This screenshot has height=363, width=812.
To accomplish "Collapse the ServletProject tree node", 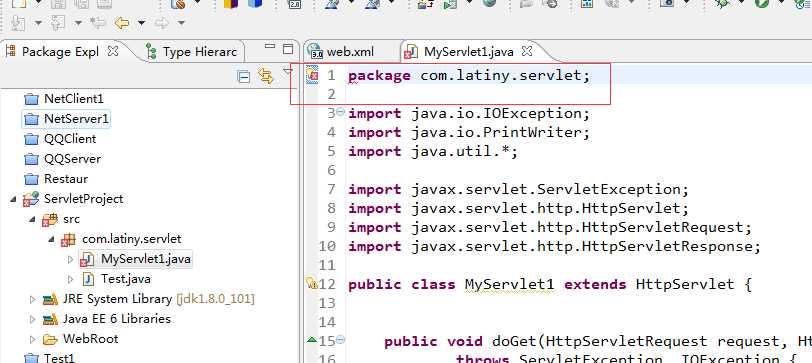I will 13,199.
